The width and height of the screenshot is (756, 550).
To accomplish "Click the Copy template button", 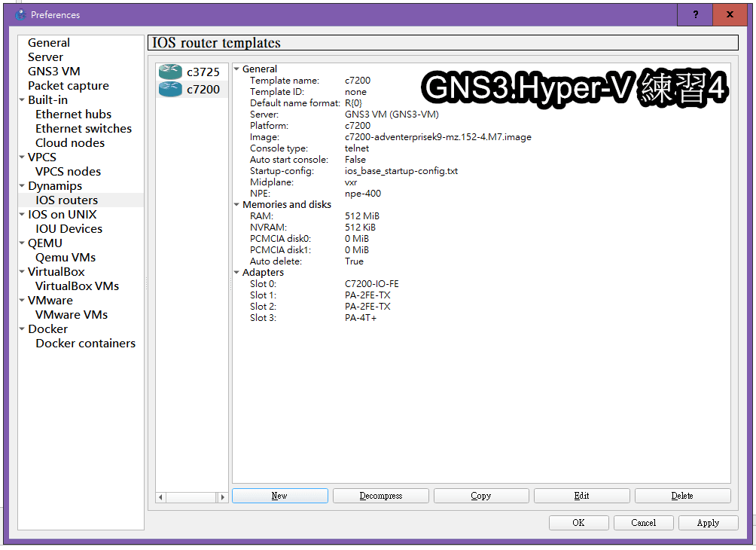I will click(x=481, y=496).
